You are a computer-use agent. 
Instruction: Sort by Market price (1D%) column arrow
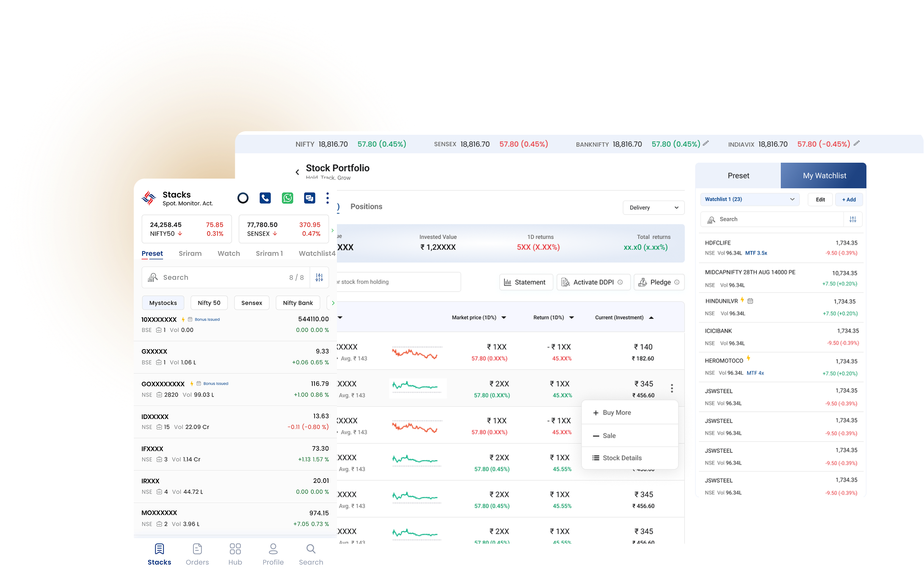click(504, 318)
